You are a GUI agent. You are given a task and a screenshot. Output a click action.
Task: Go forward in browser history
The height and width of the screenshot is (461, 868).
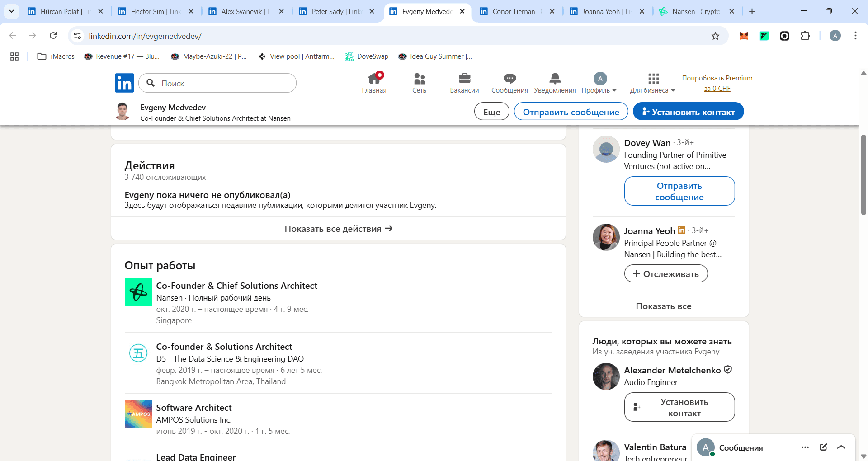33,36
